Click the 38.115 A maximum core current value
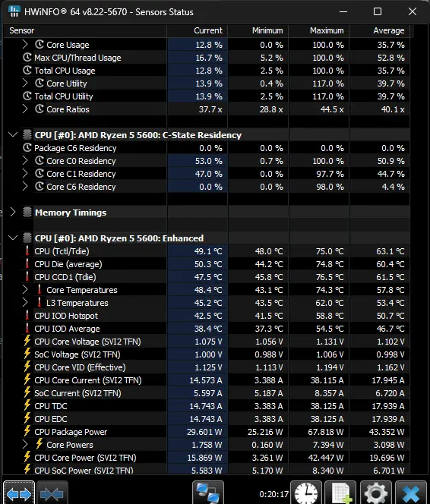Image resolution: width=430 pixels, height=504 pixels. 327,380
